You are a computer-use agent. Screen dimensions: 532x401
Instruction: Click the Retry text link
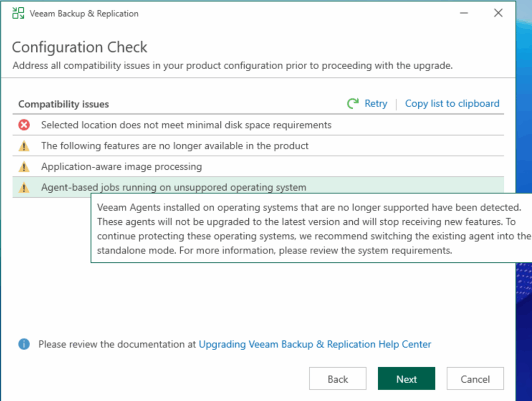tap(376, 103)
